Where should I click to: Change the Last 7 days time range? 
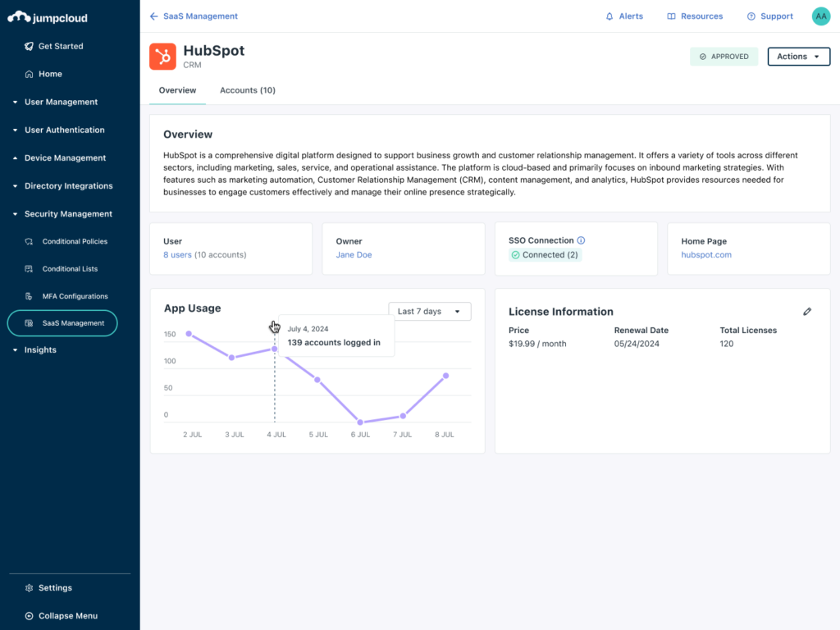point(429,311)
